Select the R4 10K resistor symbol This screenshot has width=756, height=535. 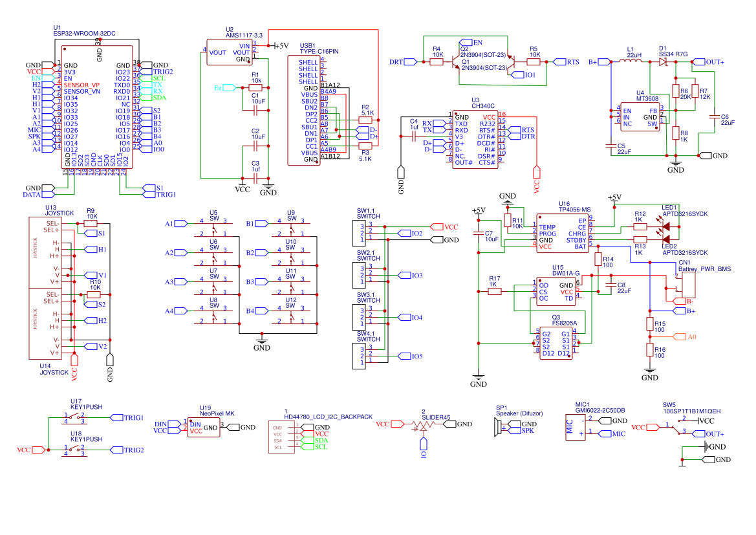coord(437,61)
